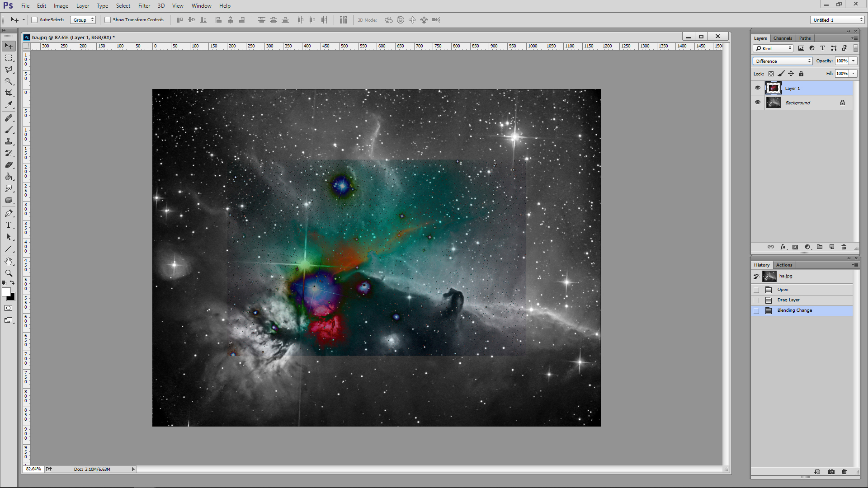Click the foreground color swatch
Image resolution: width=868 pixels, height=488 pixels.
[6, 292]
